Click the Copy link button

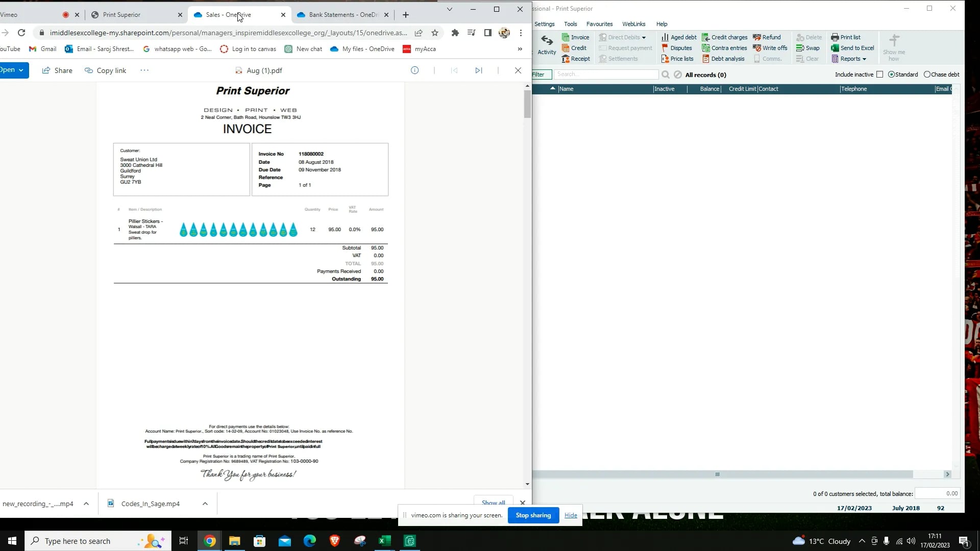106,70
